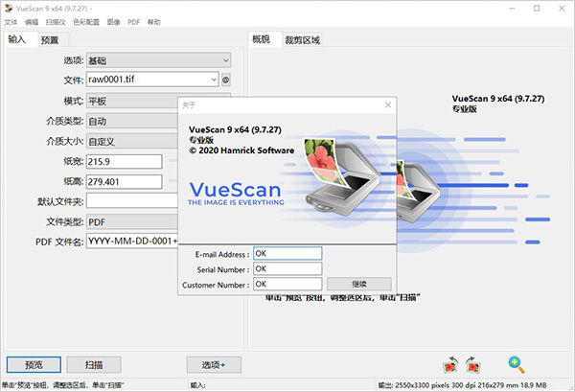Screen dimensions: 575x392
Task: Switch to the 裁剪区域 tab
Action: coord(303,40)
